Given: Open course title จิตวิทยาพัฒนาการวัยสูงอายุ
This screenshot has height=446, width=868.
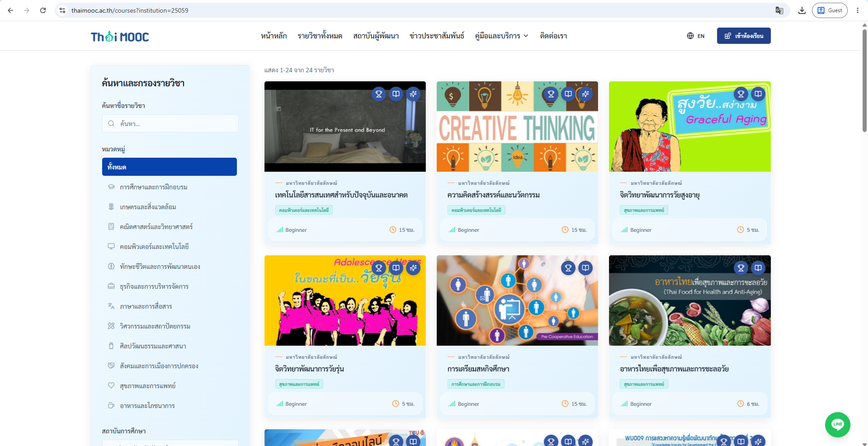Looking at the screenshot, I should [660, 195].
